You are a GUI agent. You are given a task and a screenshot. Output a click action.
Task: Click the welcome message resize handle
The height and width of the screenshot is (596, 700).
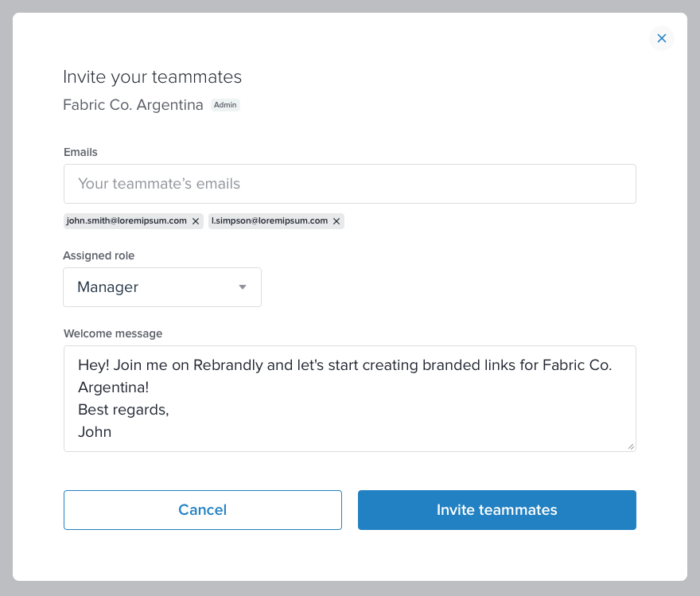(631, 446)
